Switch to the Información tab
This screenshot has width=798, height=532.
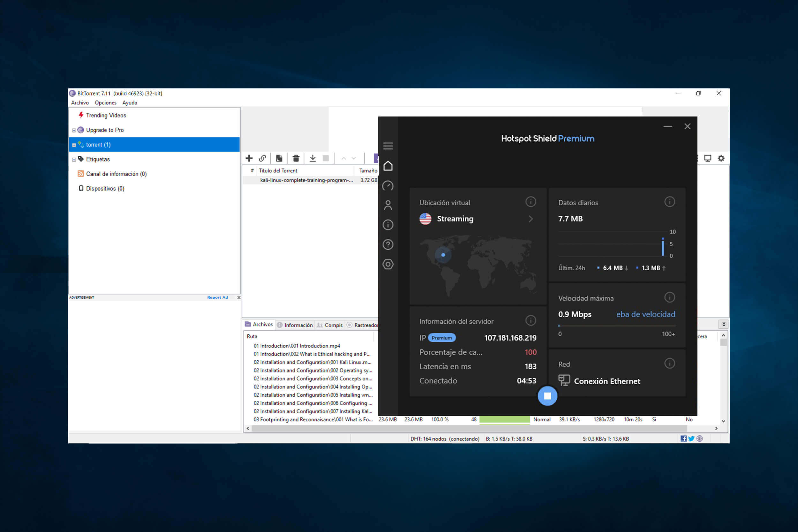[x=295, y=325]
